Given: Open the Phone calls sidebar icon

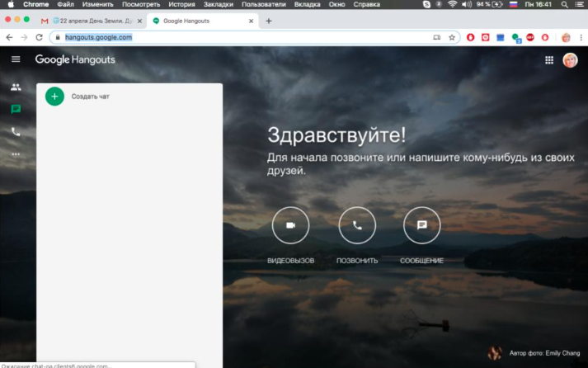Looking at the screenshot, I should (16, 132).
